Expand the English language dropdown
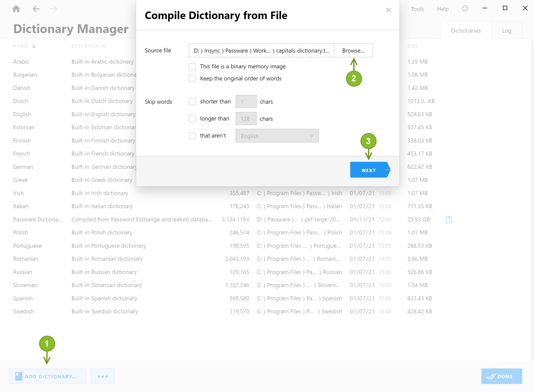This screenshot has height=392, width=535. (277, 136)
